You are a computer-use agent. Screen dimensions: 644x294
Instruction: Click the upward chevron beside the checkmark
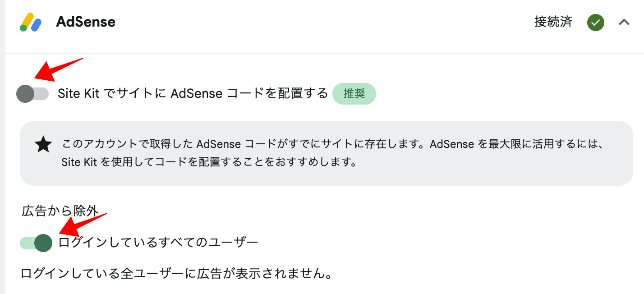tap(625, 22)
